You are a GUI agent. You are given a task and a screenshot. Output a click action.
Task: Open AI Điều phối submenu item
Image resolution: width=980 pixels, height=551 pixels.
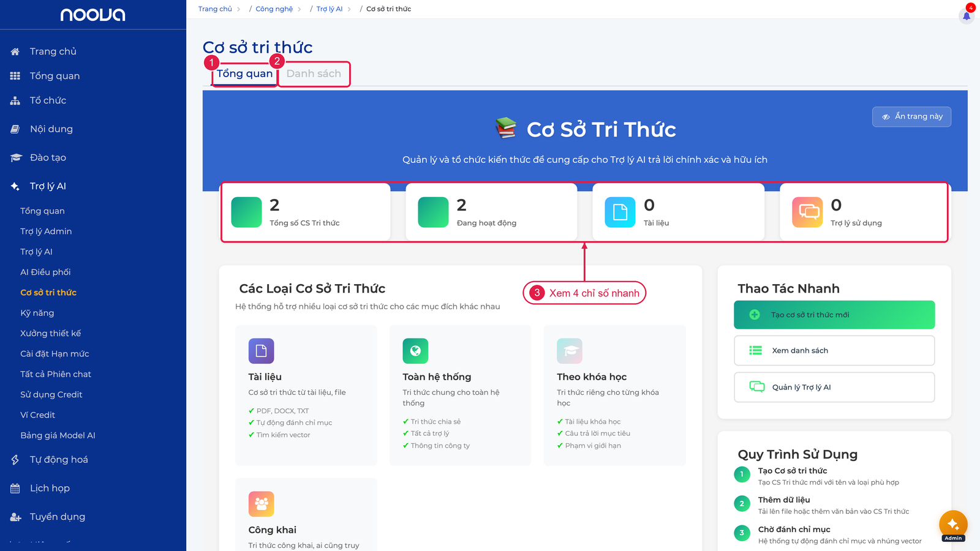pyautogui.click(x=45, y=272)
